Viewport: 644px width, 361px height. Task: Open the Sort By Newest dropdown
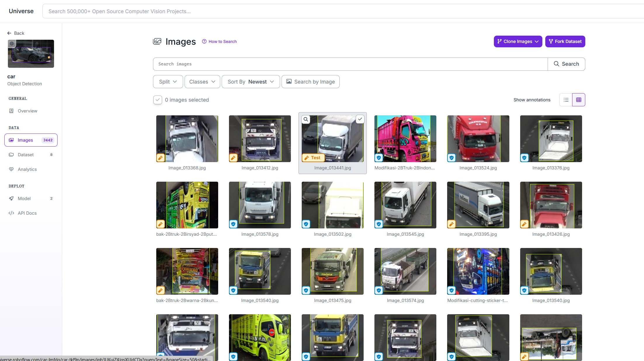pyautogui.click(x=251, y=82)
